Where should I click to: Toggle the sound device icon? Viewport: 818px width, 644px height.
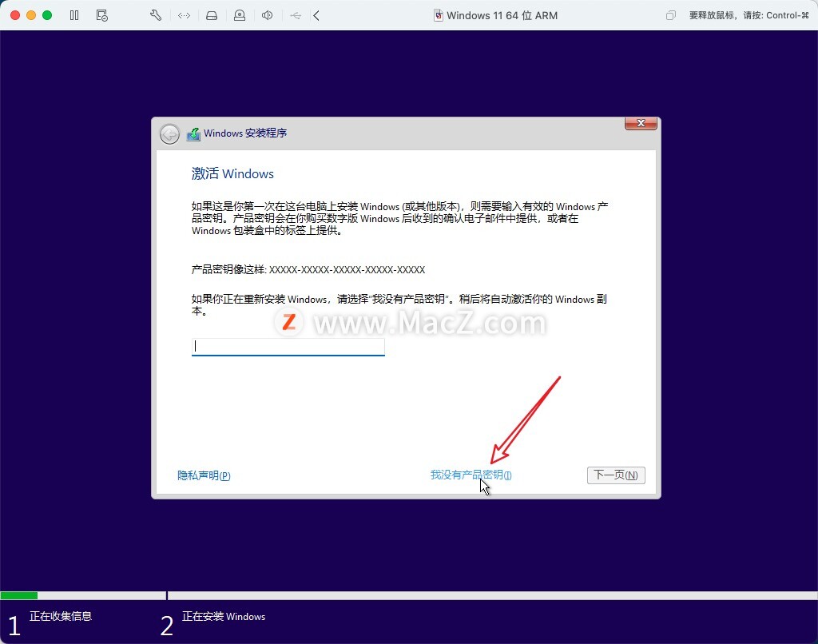coord(267,15)
